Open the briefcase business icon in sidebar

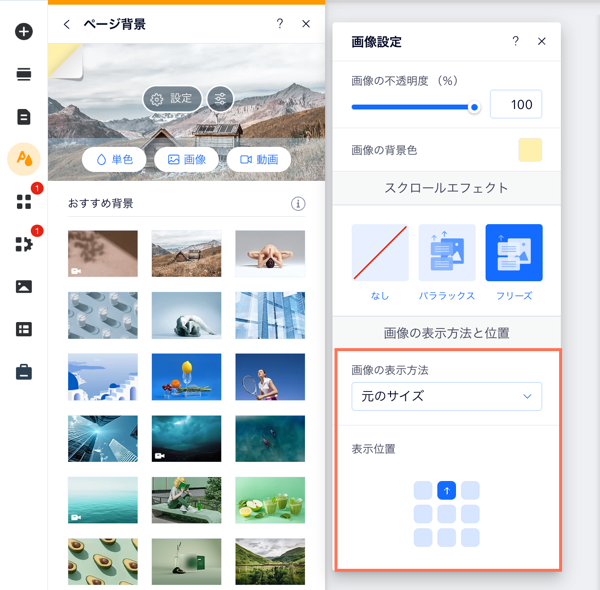coord(24,372)
